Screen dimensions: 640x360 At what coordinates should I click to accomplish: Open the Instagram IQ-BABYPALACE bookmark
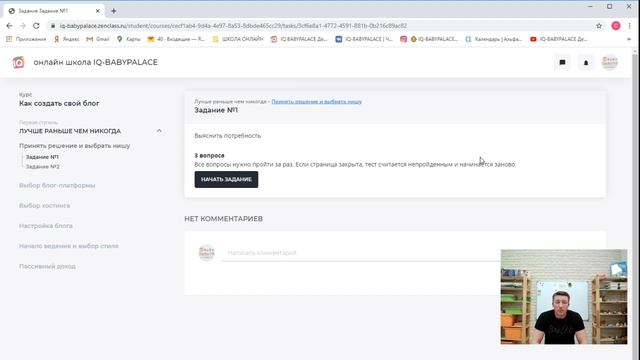click(x=429, y=39)
